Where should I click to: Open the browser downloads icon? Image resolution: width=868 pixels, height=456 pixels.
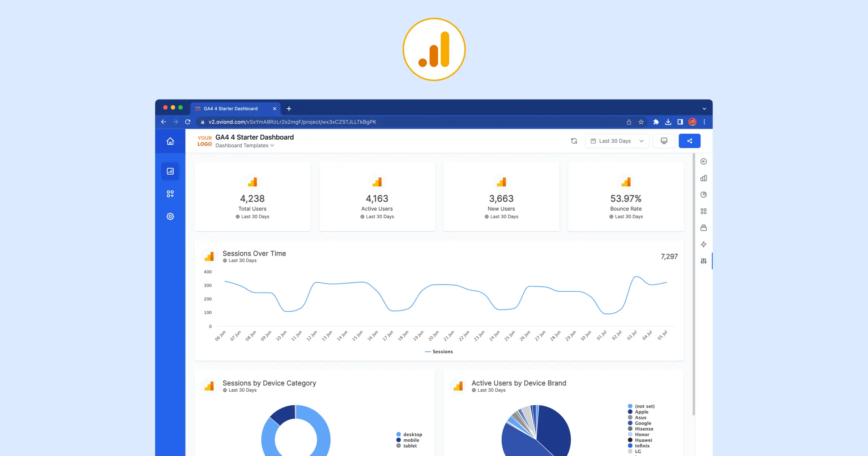pyautogui.click(x=668, y=122)
